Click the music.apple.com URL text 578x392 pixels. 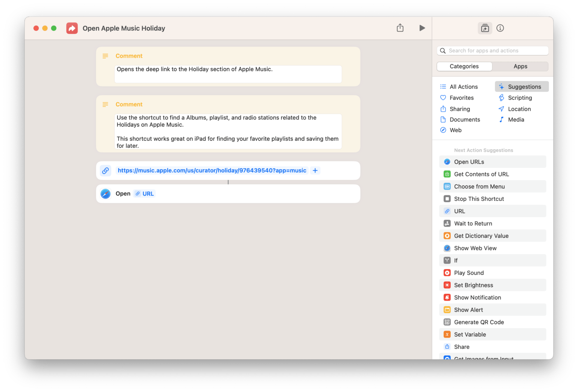[x=212, y=170]
